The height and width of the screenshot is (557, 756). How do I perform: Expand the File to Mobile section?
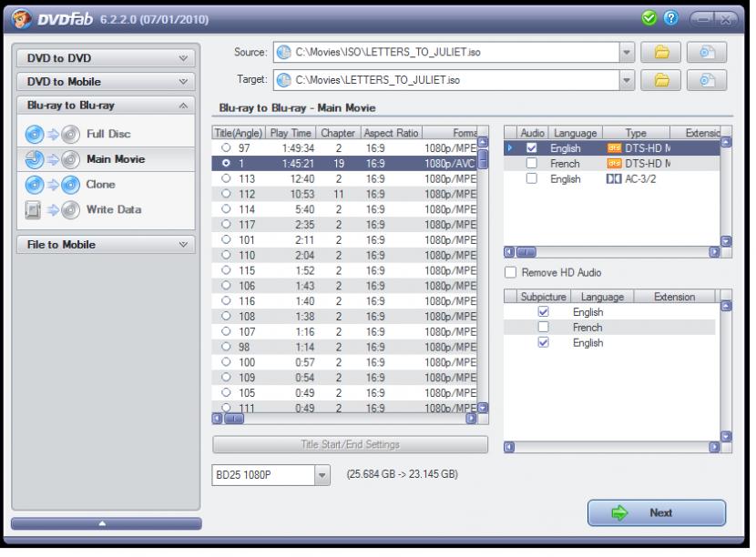point(105,245)
